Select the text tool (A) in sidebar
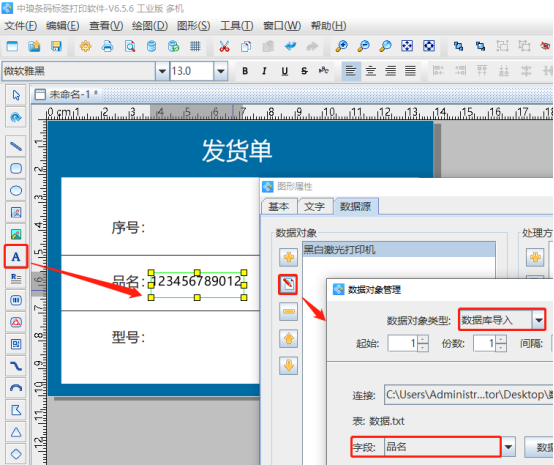Screen dimensions: 554x465 pyautogui.click(x=16, y=257)
